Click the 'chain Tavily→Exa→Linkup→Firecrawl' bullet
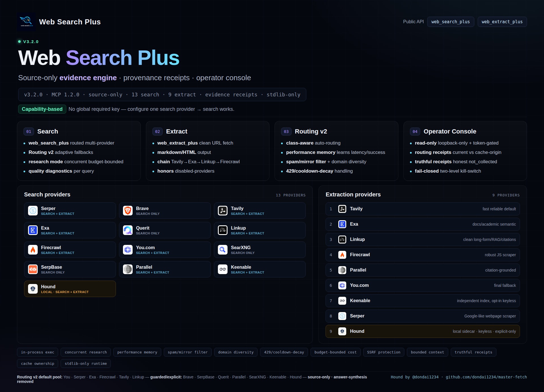 198,162
